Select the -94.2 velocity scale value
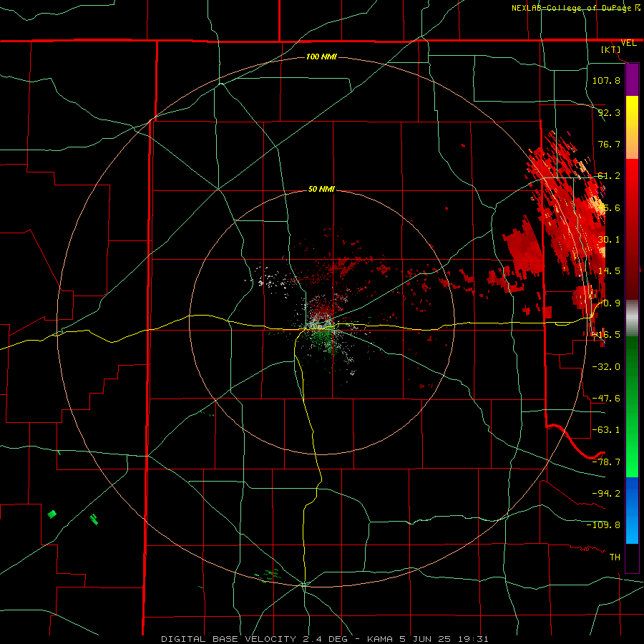The image size is (644, 644). (606, 493)
